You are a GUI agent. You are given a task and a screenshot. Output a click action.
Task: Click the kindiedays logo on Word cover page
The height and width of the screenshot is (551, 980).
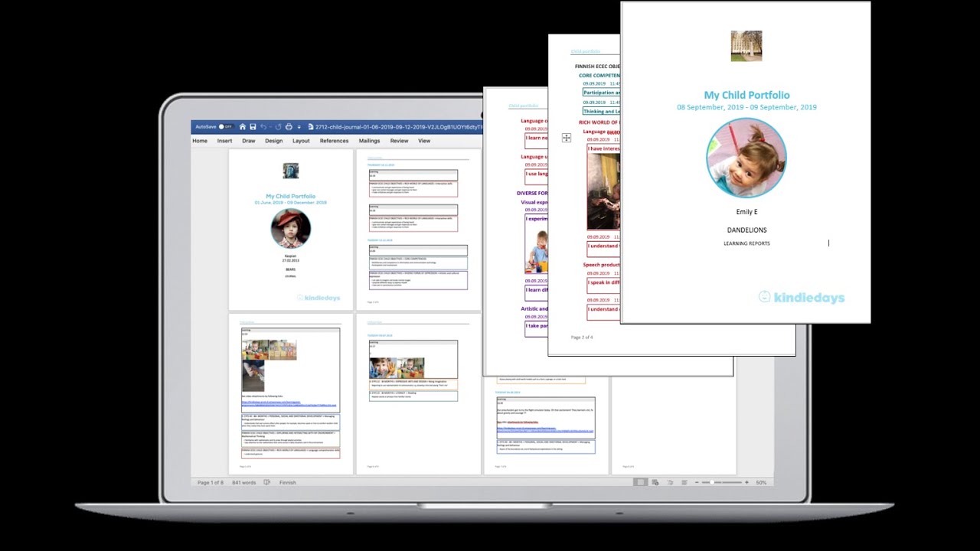click(318, 298)
